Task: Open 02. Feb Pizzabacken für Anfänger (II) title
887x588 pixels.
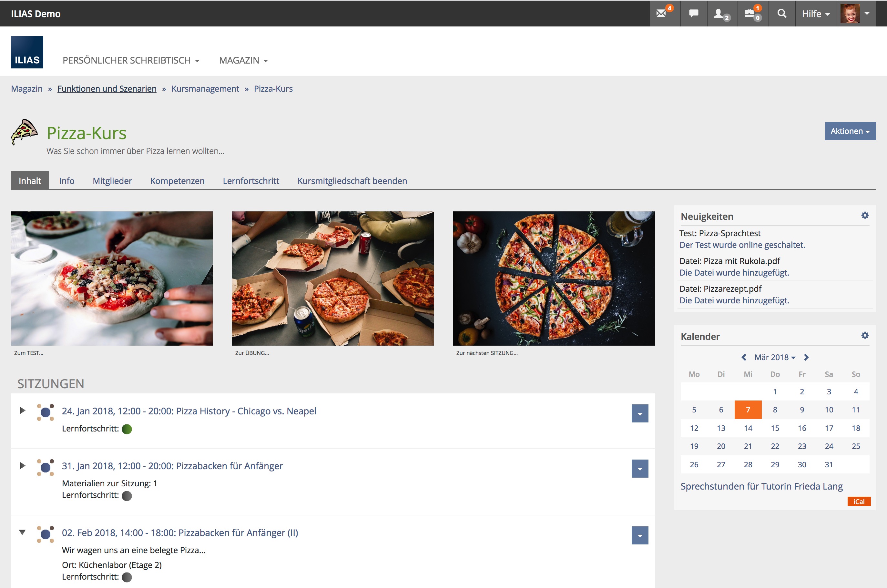Action: pos(180,532)
